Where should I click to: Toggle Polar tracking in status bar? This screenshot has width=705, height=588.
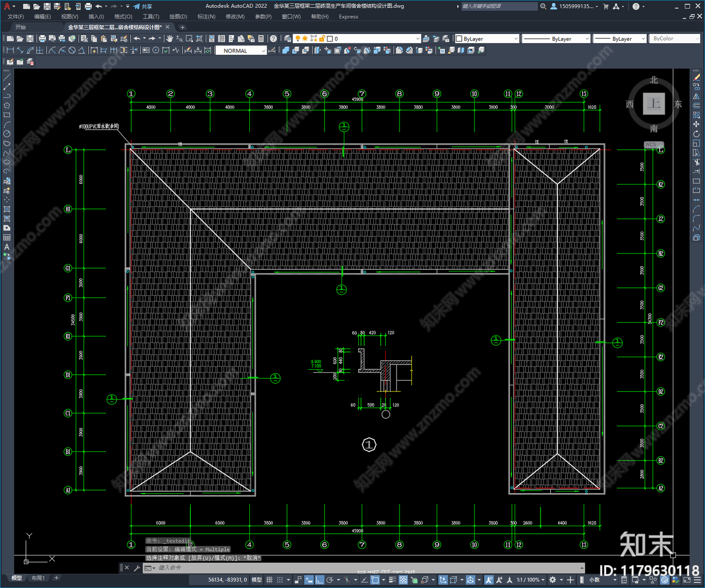330,580
